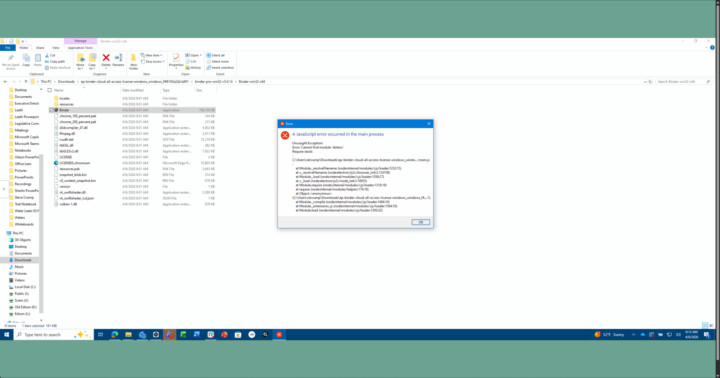Click the Back navigation arrow
The width and height of the screenshot is (720, 378).
click(5, 82)
